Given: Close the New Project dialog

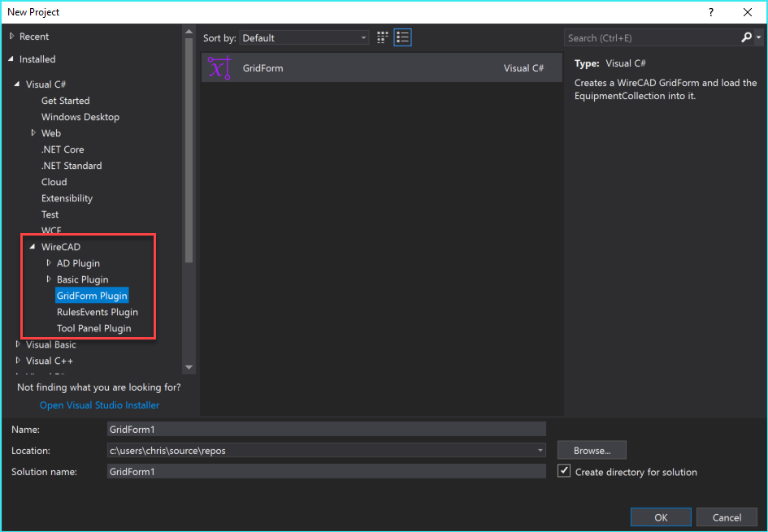Looking at the screenshot, I should [748, 13].
